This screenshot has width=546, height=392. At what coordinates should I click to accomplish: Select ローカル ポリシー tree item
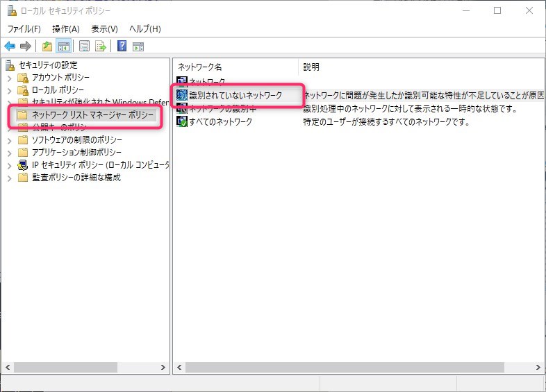(58, 90)
